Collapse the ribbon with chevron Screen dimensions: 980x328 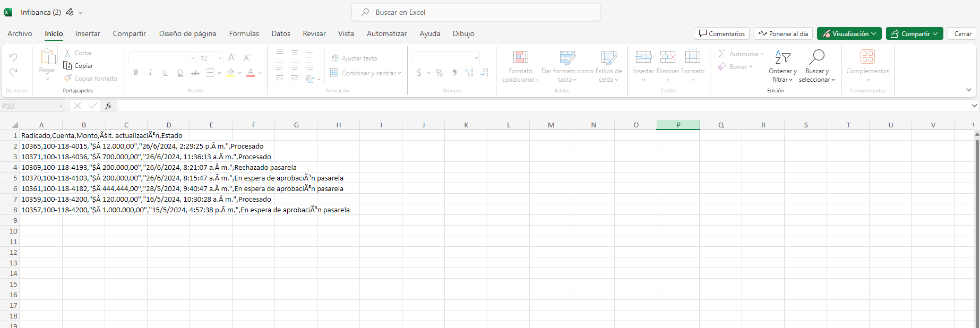969,90
